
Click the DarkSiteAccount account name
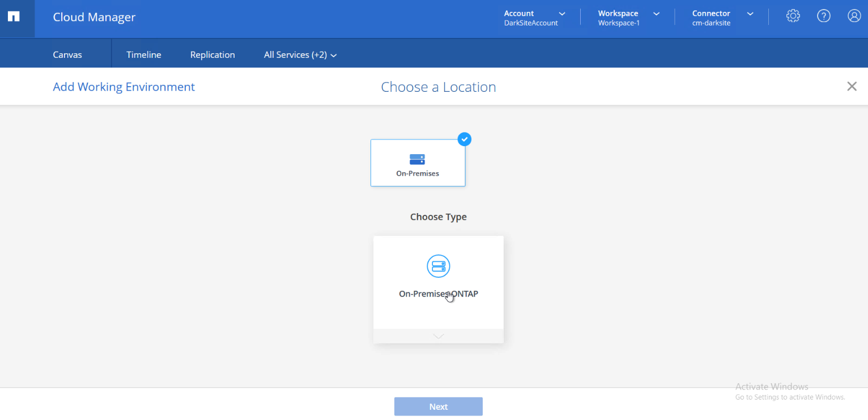(x=531, y=23)
